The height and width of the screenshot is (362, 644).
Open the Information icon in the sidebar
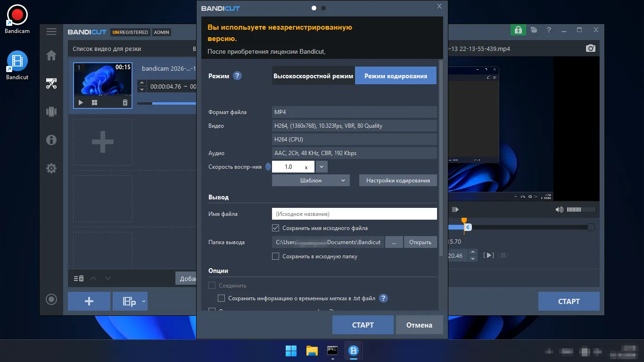pyautogui.click(x=51, y=140)
